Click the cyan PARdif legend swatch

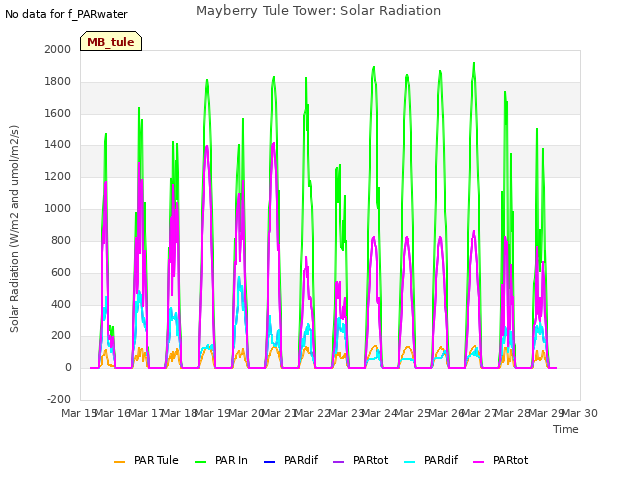(409, 462)
